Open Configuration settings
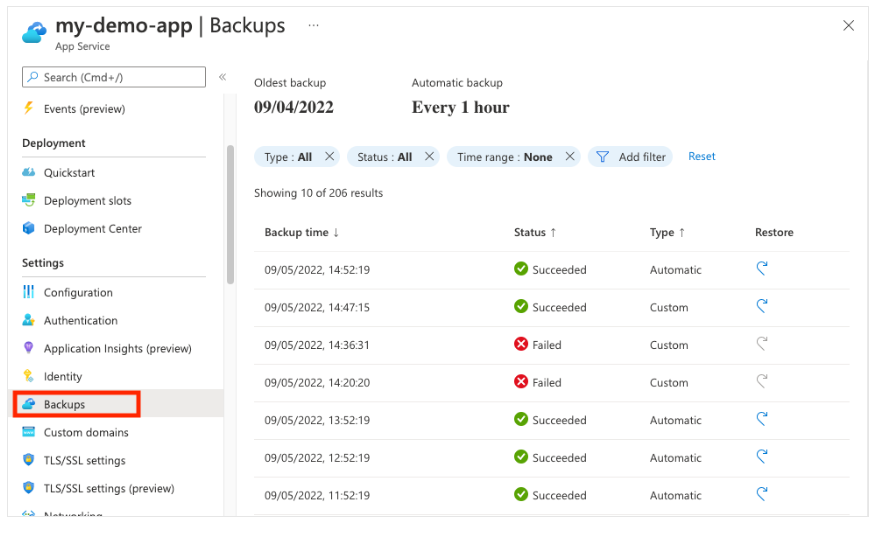The width and height of the screenshot is (876, 533). tap(78, 293)
